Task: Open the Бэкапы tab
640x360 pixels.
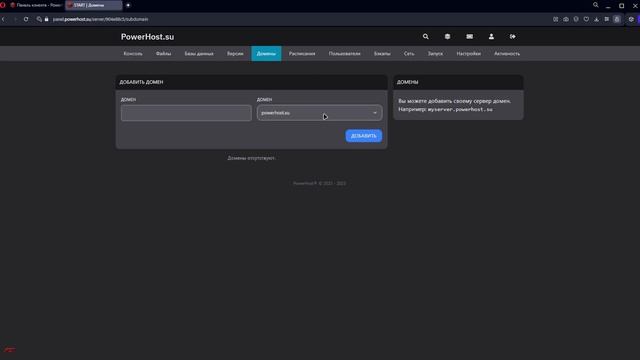Action: pos(382,53)
